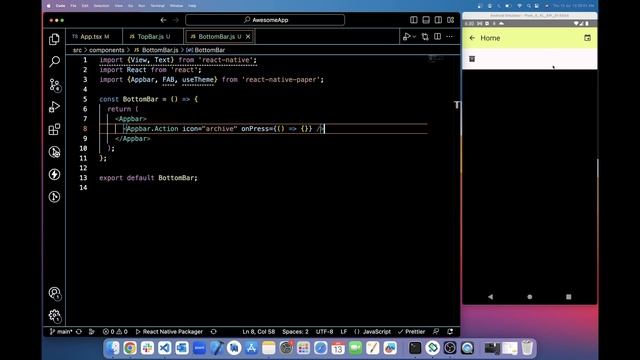Open notifications bell in status bar
Image resolution: width=640 pixels, height=360 pixels.
coord(450,331)
